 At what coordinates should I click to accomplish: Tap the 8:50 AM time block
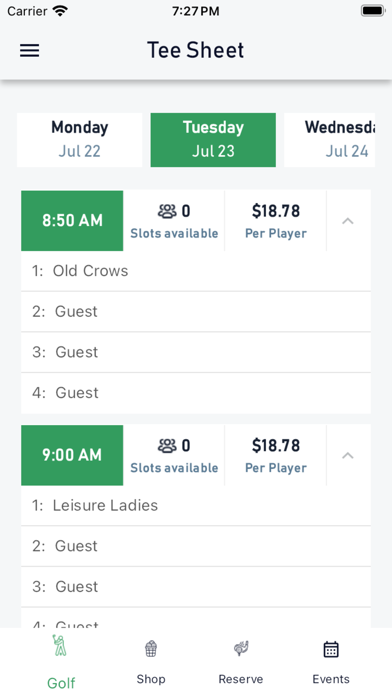point(72,221)
